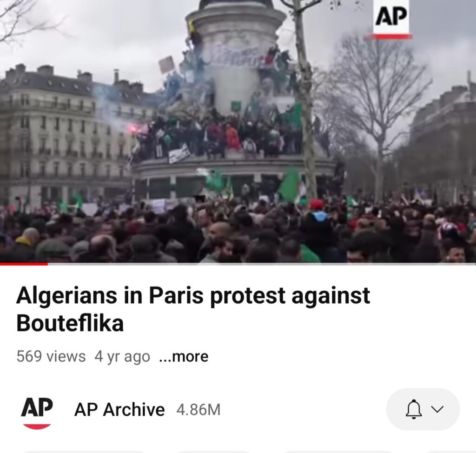Go to the AP Archive channel name

119,410
